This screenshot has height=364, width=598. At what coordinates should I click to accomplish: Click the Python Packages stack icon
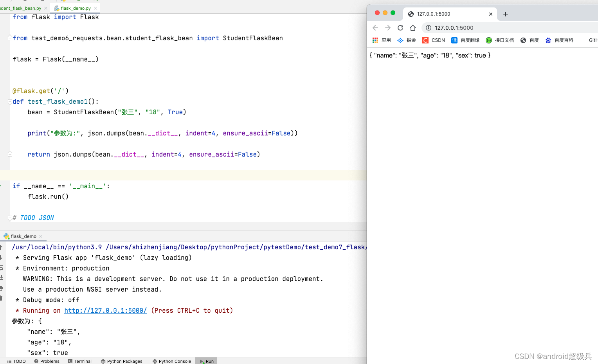103,361
